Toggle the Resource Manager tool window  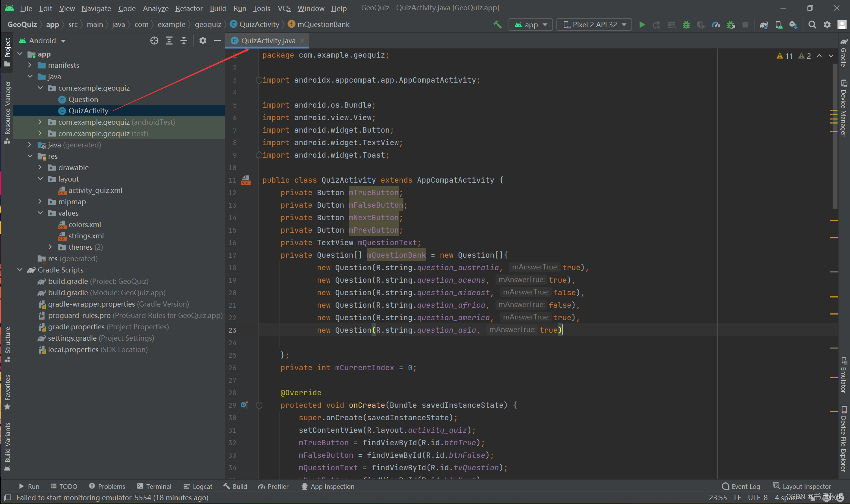click(x=7, y=112)
